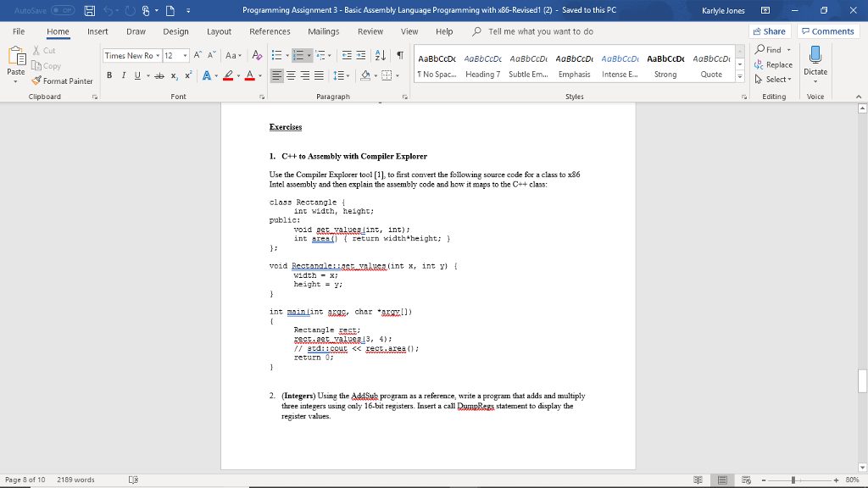The width and height of the screenshot is (868, 488).
Task: Toggle italic formatting
Action: click(x=123, y=75)
